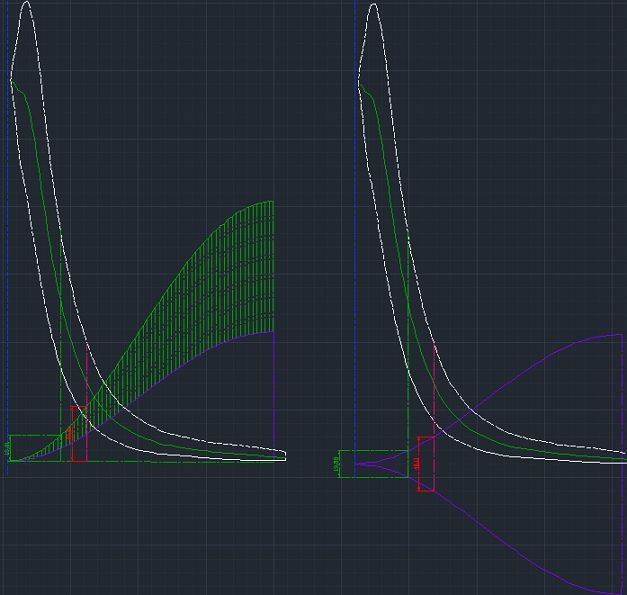Pick the purple vertical line ending the left hatch
This screenshot has width=627, height=595.
coord(274,392)
